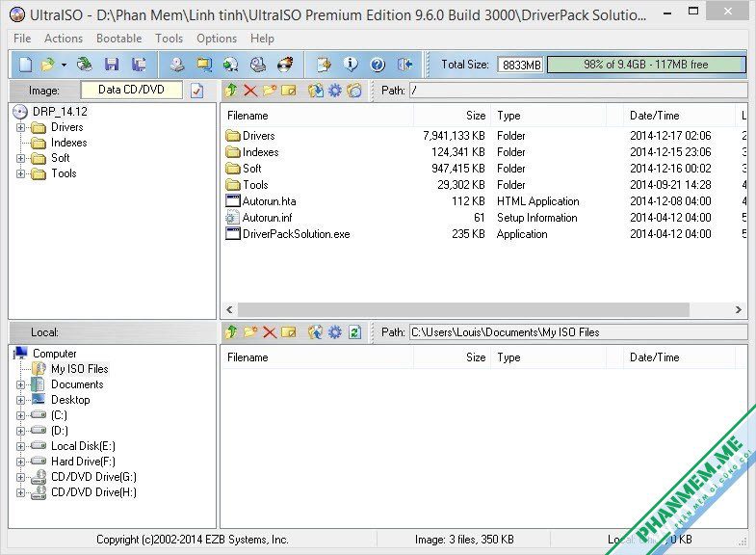The width and height of the screenshot is (756, 555).
Task: Click the Data CD/DVD image type button
Action: tap(132, 90)
